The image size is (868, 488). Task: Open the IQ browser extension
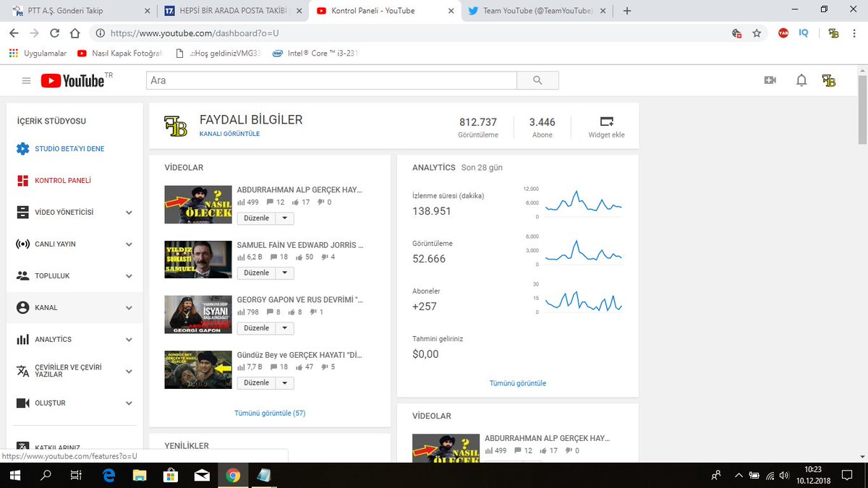[804, 33]
